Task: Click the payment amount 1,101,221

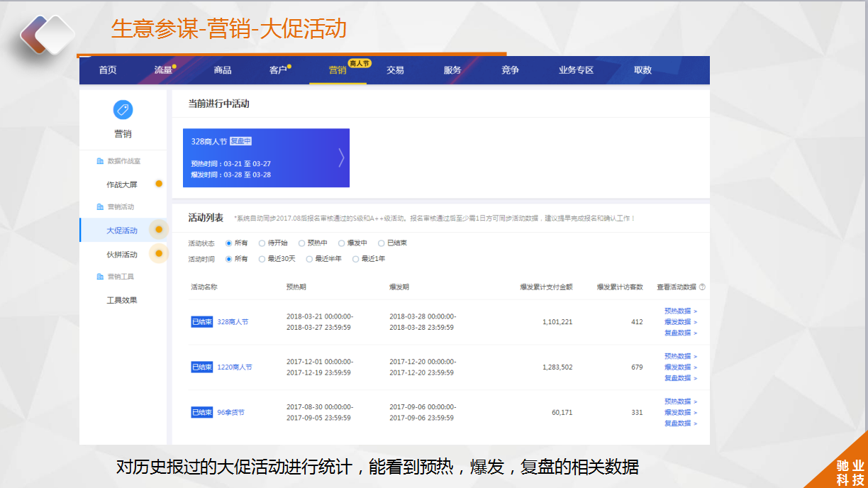Action: pyautogui.click(x=557, y=322)
